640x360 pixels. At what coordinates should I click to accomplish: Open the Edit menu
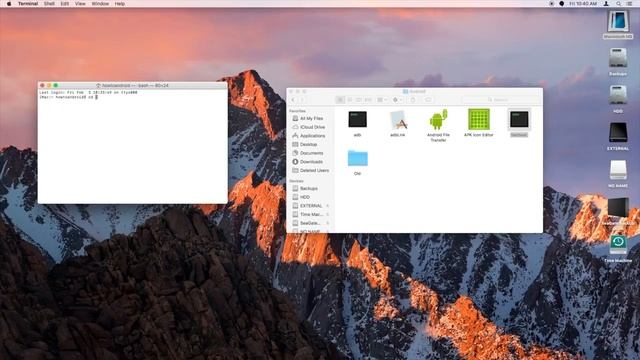click(64, 4)
